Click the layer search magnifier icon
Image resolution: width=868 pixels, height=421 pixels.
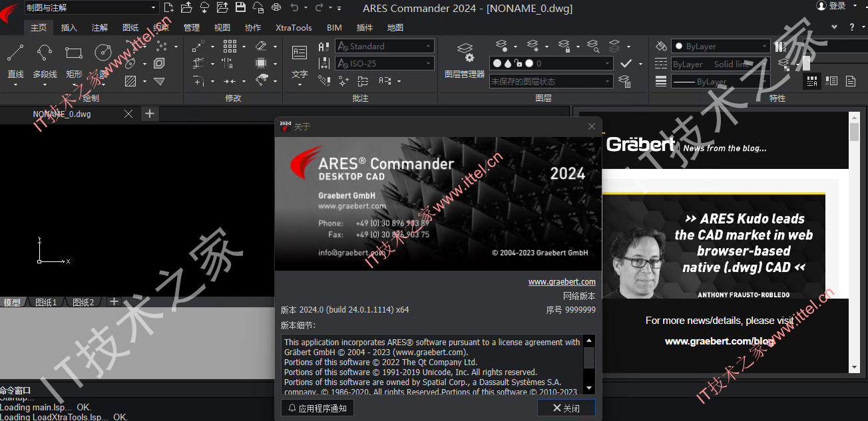click(593, 46)
